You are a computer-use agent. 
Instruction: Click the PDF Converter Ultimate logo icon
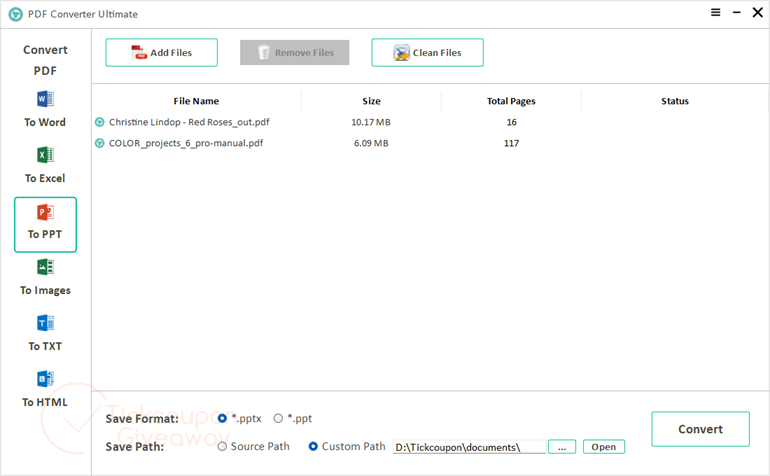[16, 14]
